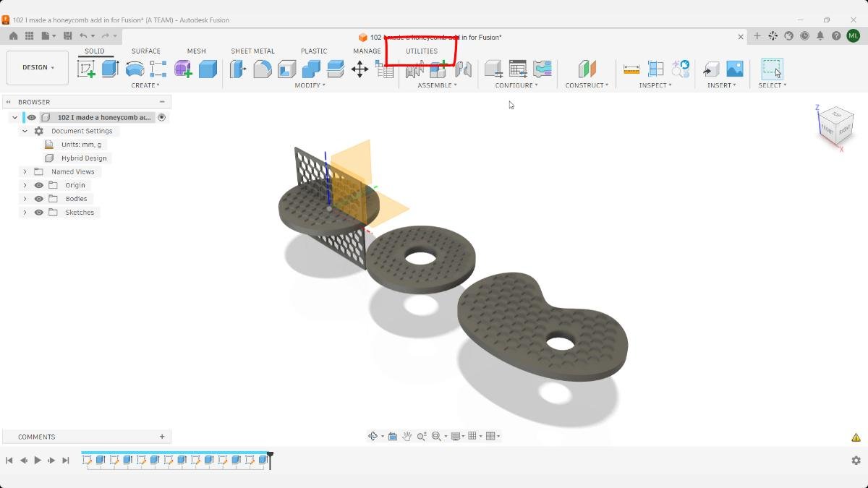Select the Orbit navigation tool
Viewport: 868px width, 488px height.
[373, 436]
